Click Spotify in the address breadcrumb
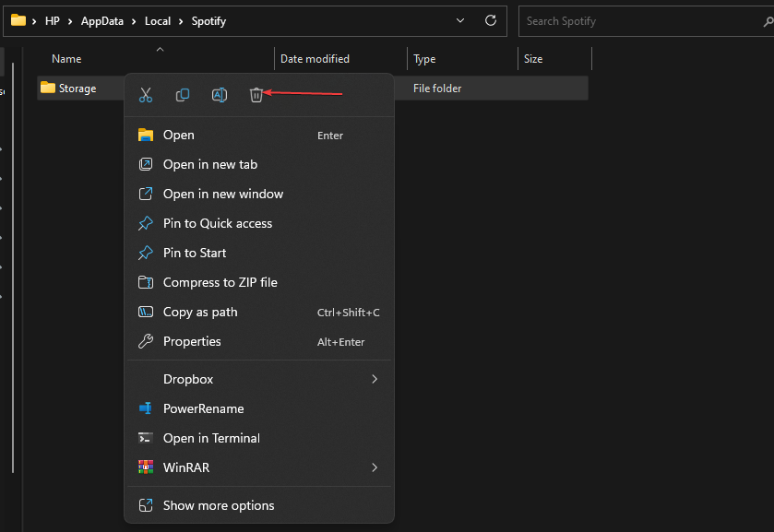Viewport: 774px width, 532px height. pyautogui.click(x=208, y=21)
